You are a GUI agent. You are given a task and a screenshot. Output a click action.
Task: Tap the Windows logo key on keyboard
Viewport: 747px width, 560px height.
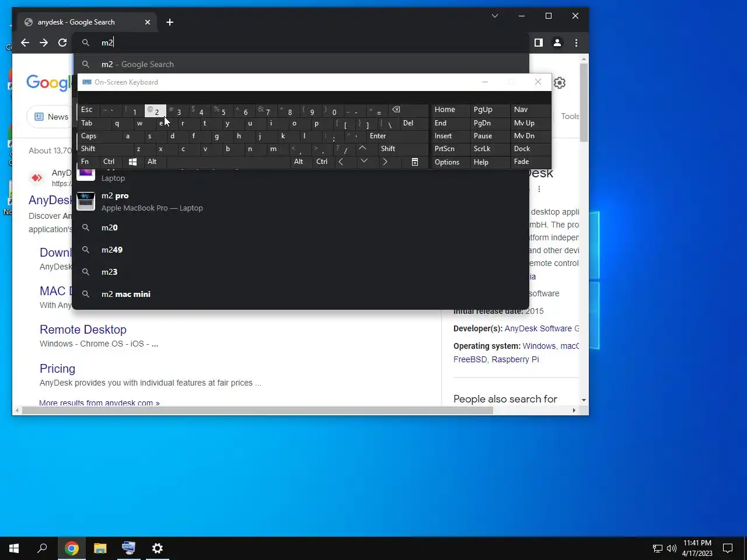click(132, 162)
